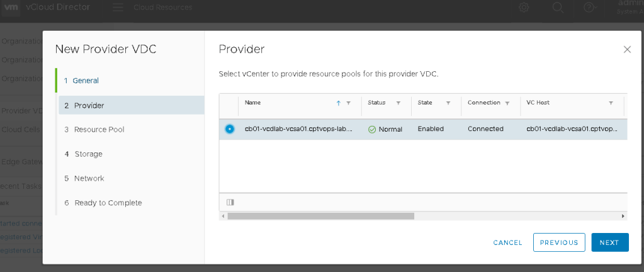The width and height of the screenshot is (644, 272).
Task: Close the New Provider VDC dialog
Action: pos(626,50)
